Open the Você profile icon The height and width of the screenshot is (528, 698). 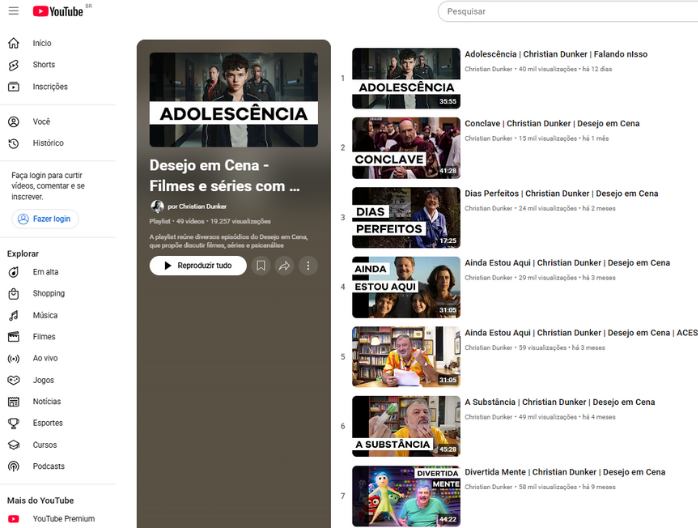tap(14, 122)
